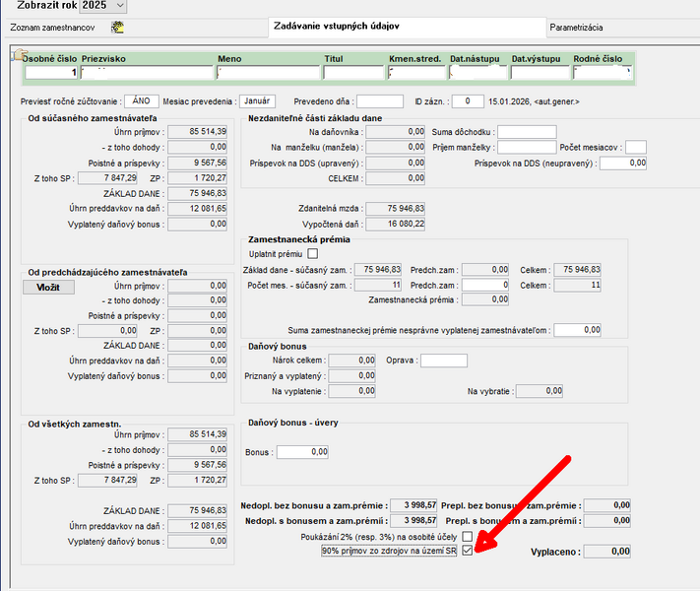
Task: Click Celkem months value 11
Action: pyautogui.click(x=577, y=285)
